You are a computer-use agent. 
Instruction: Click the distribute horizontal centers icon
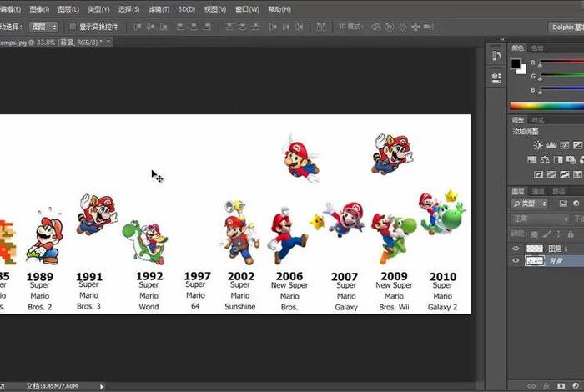coord(286,27)
